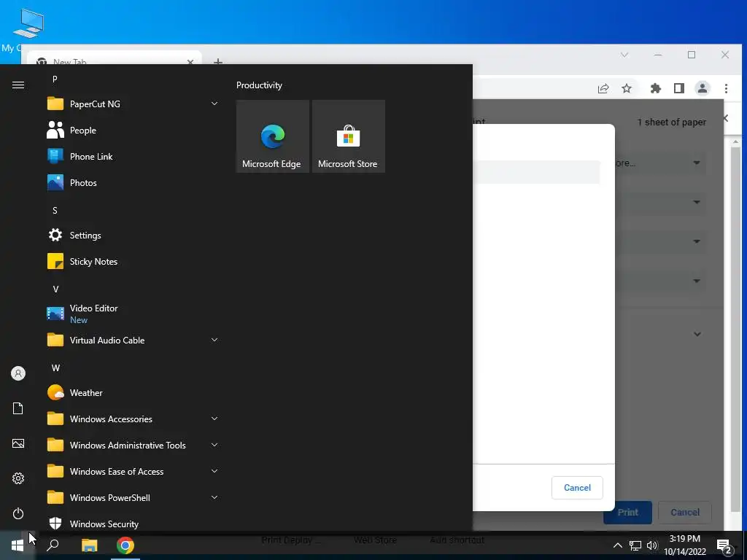Open the clock showing 3:19 PM
Image resolution: width=747 pixels, height=560 pixels.
coord(684,545)
